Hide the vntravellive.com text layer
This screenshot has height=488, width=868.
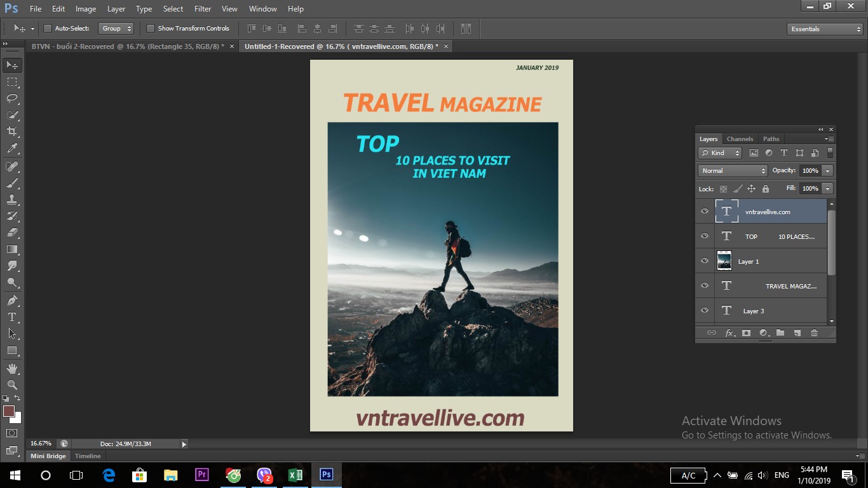(x=704, y=211)
